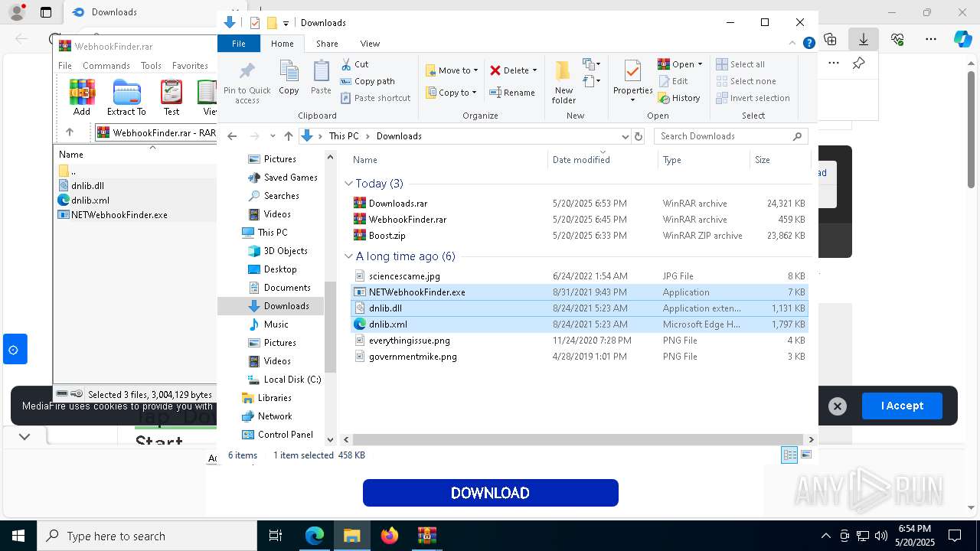
Task: Select WebhookFinder.rar in Explorer list
Action: [x=580, y=220]
